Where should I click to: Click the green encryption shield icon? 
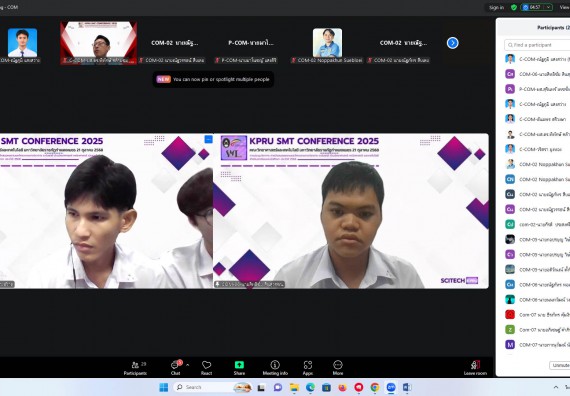(x=514, y=7)
